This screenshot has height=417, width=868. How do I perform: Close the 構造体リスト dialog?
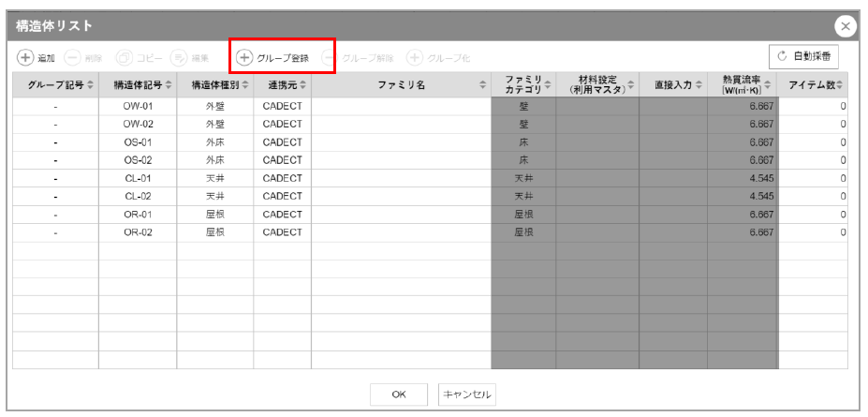(x=845, y=26)
